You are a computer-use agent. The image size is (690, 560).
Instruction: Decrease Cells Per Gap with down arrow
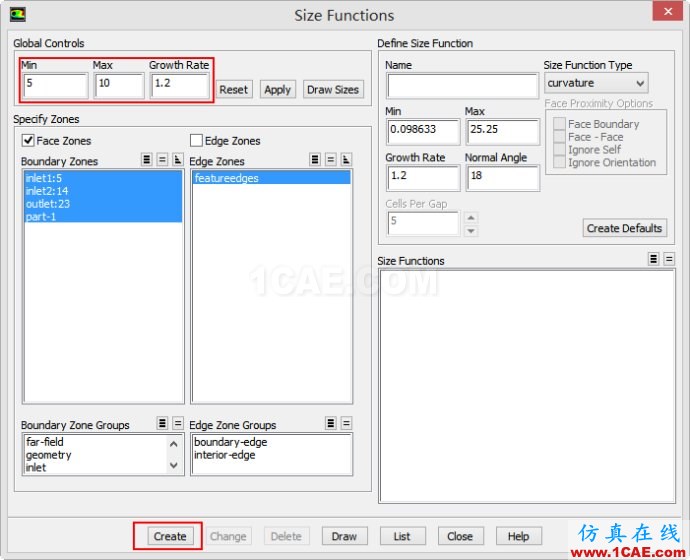pyautogui.click(x=471, y=231)
